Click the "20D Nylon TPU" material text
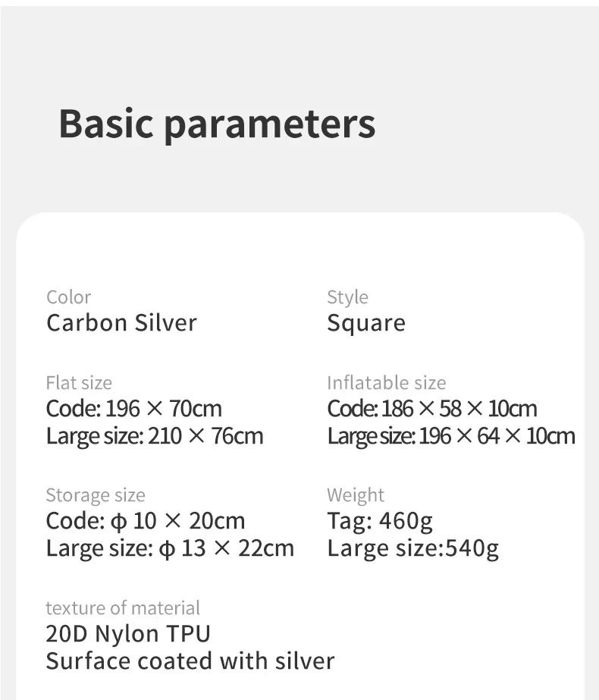 [x=128, y=633]
